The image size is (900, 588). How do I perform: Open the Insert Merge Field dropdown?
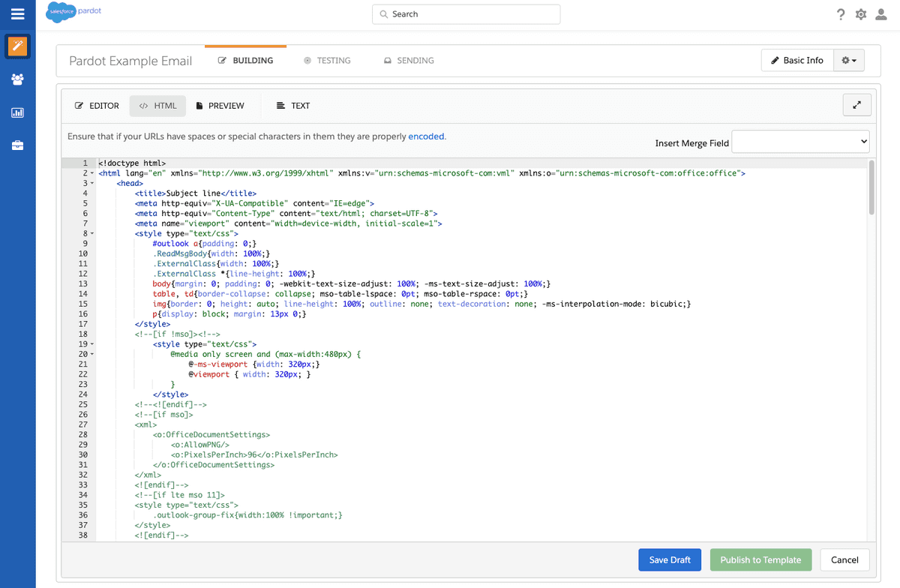pyautogui.click(x=800, y=141)
